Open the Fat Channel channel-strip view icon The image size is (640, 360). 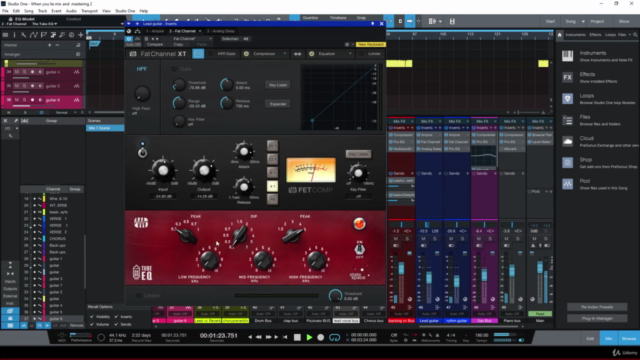198,53
